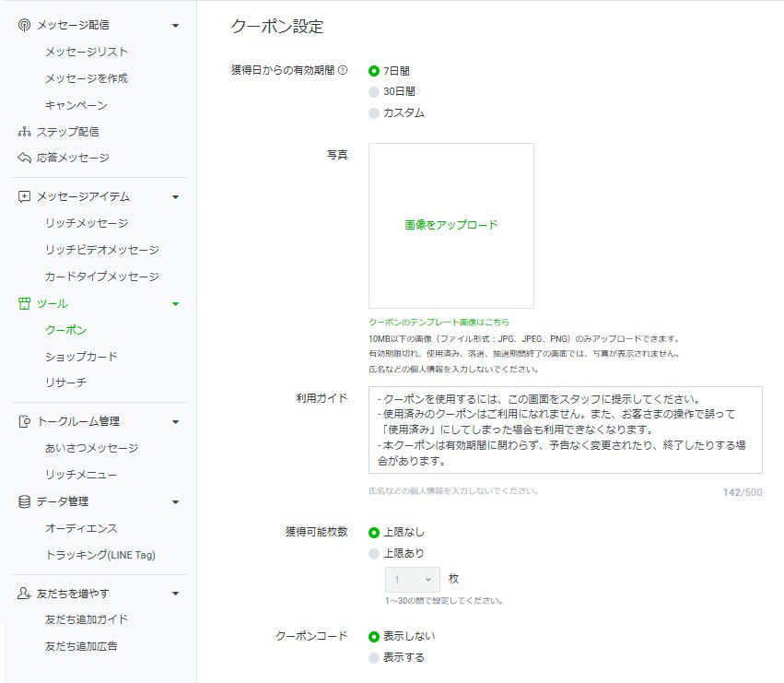Click the ステップ配信 hierarchy icon
Image resolution: width=784 pixels, height=683 pixels.
click(x=24, y=132)
